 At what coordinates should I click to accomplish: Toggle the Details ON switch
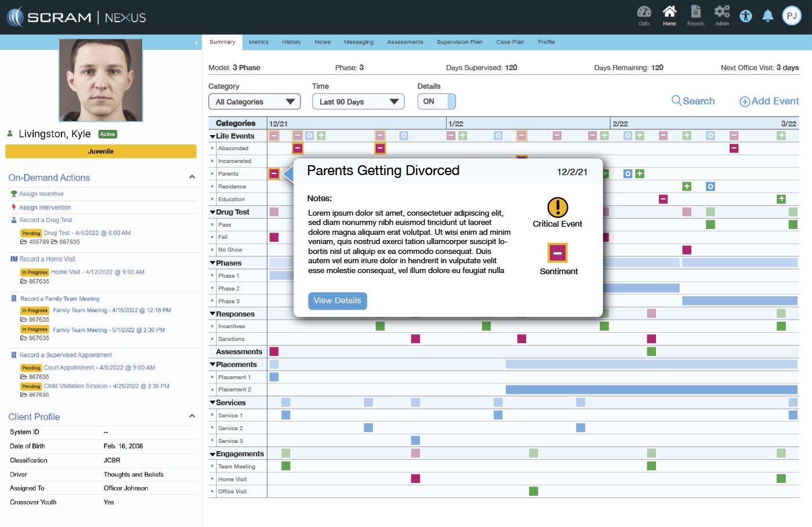pos(436,101)
